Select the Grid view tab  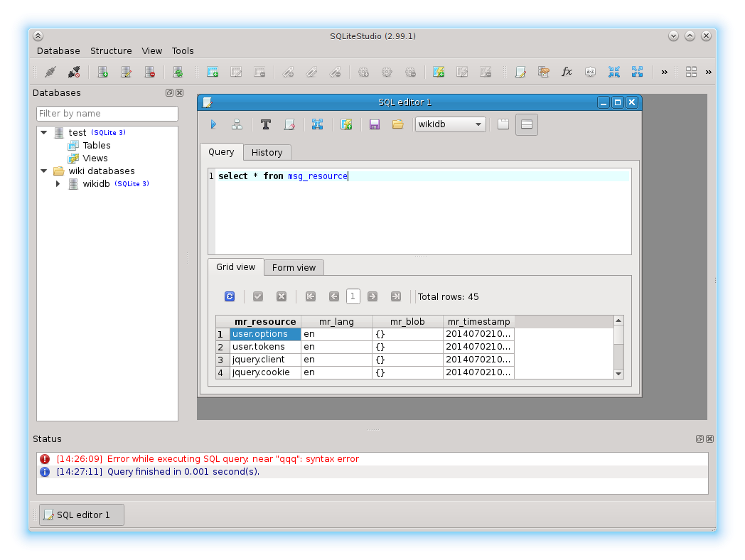coord(236,267)
